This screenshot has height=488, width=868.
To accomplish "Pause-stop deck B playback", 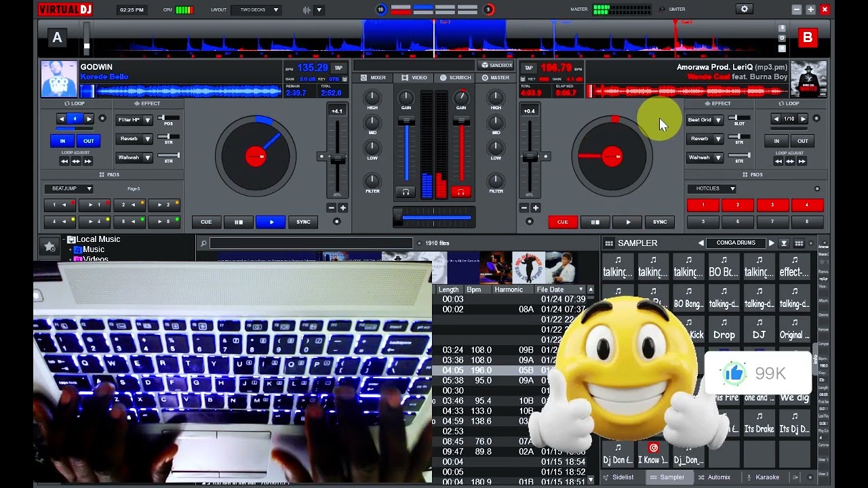I will coord(595,222).
